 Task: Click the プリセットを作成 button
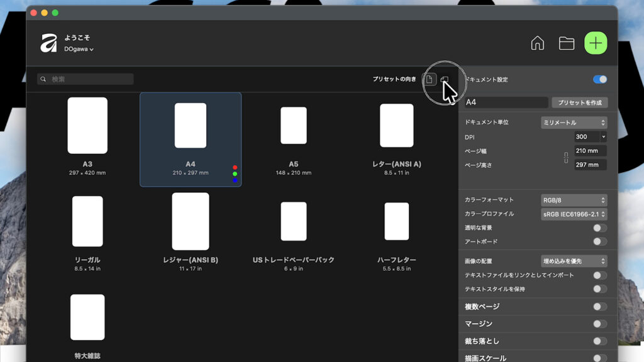click(x=579, y=102)
